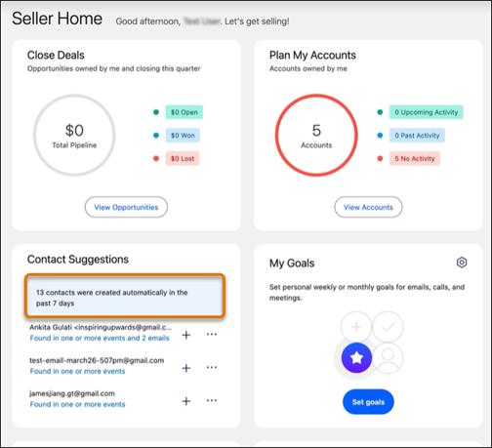The image size is (492, 448).
Task: Open more options for jamesjiang.gt suggestion
Action: coord(212,400)
